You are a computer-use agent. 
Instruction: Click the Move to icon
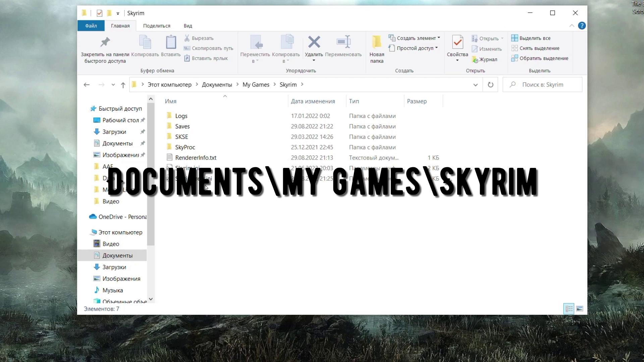257,42
